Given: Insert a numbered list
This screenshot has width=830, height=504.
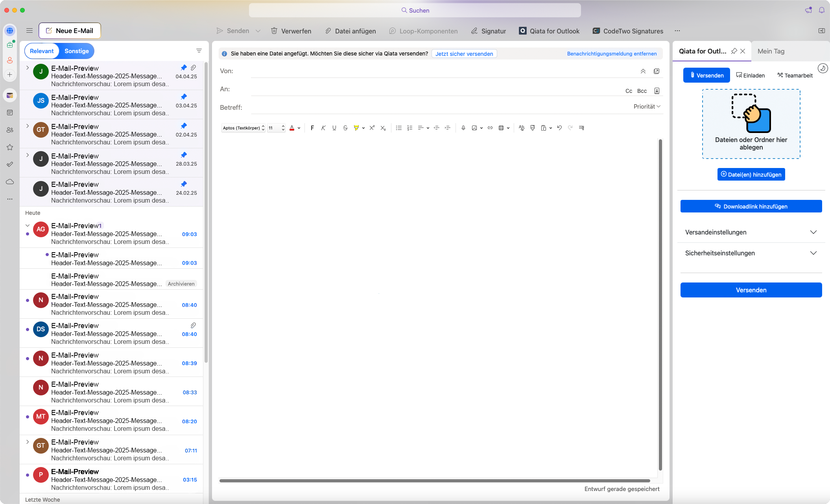Looking at the screenshot, I should [x=409, y=128].
